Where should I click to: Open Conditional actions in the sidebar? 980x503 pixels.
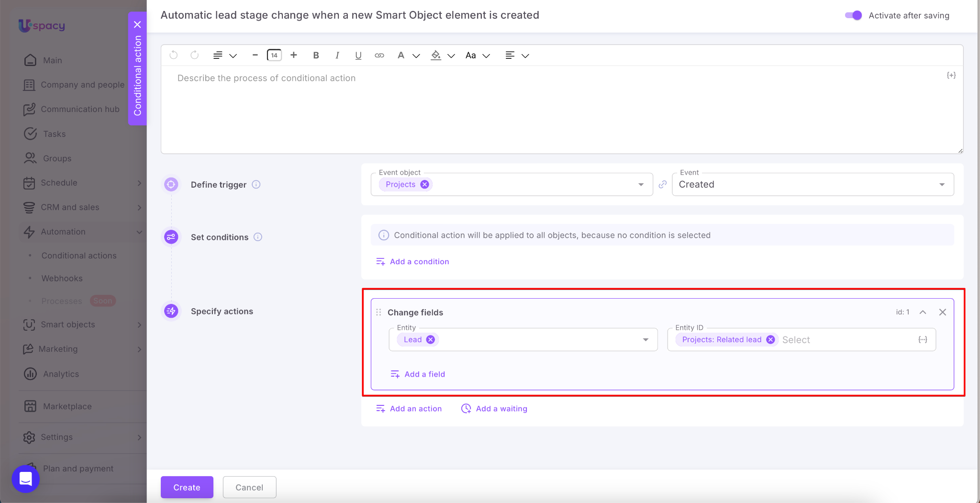tap(79, 256)
